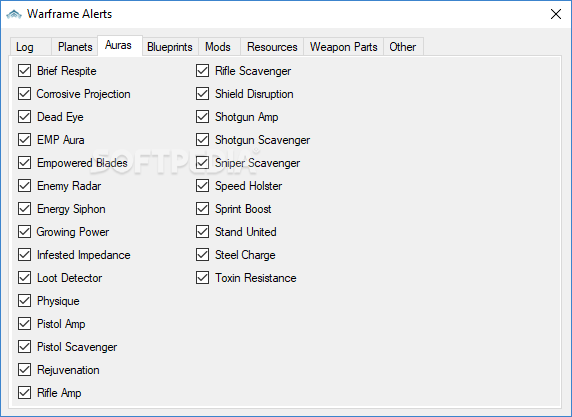The image size is (572, 417).
Task: Uncheck the Physique aura
Action: 24,301
